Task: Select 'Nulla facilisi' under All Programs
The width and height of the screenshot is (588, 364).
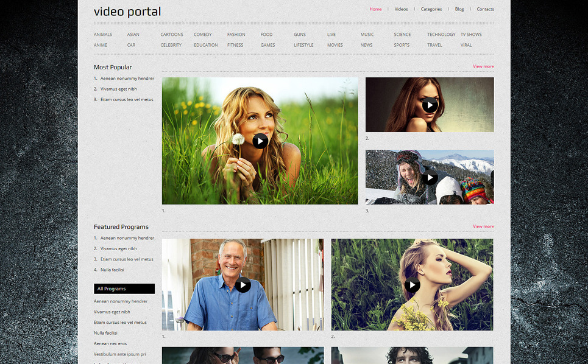Action: point(106,332)
